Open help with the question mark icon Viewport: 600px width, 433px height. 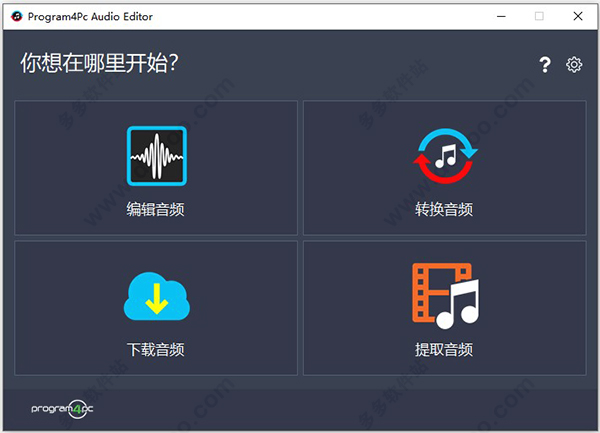(x=545, y=65)
